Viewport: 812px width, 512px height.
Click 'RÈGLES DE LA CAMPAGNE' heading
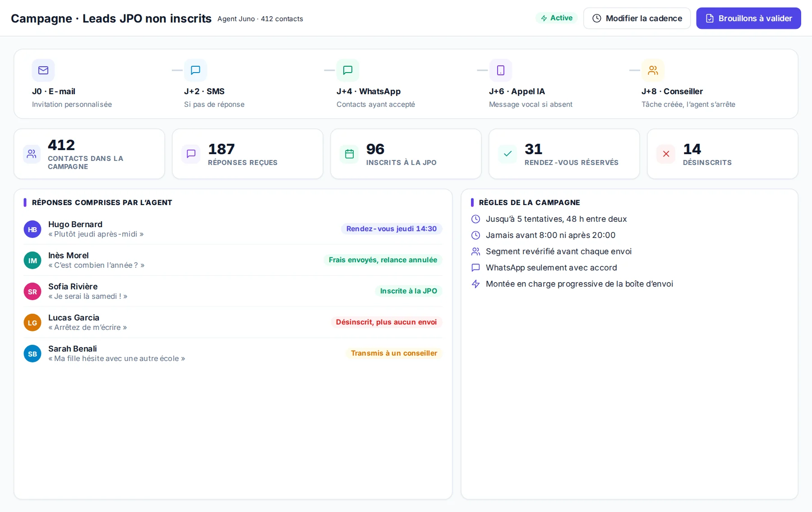point(530,203)
